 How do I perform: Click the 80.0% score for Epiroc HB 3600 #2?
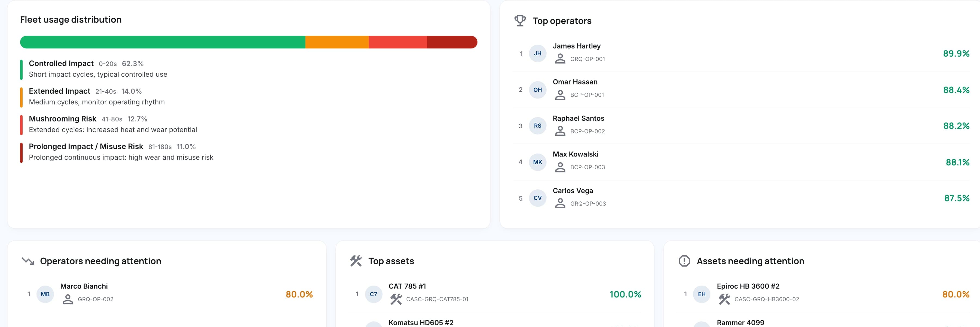(x=956, y=295)
